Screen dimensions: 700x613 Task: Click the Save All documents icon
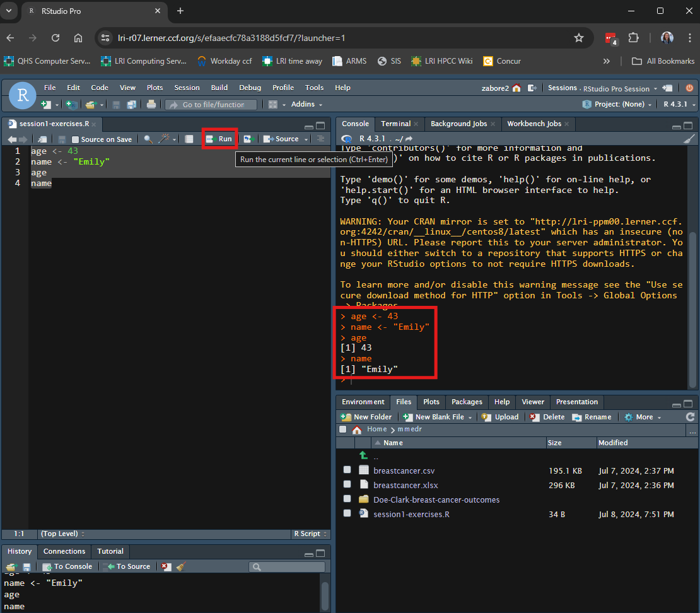131,105
